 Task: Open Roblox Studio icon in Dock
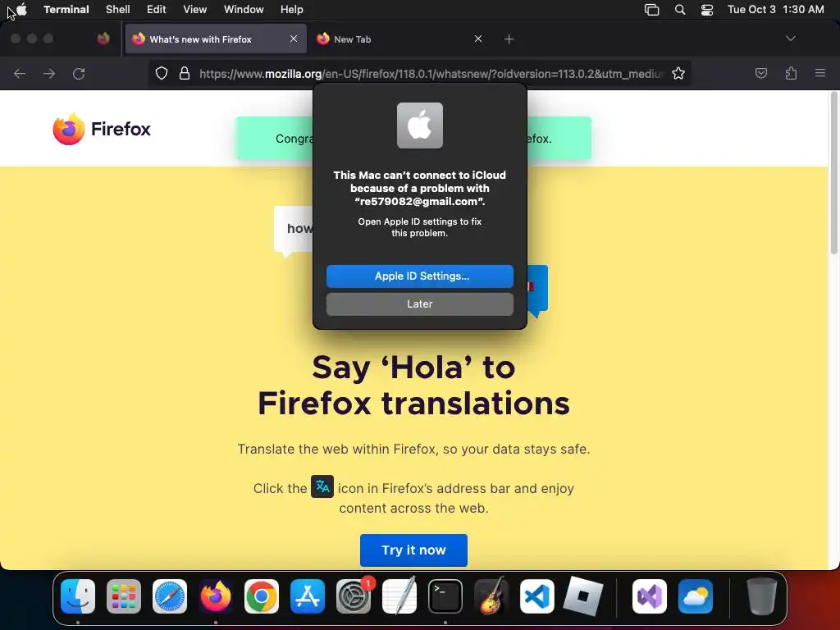tap(583, 596)
